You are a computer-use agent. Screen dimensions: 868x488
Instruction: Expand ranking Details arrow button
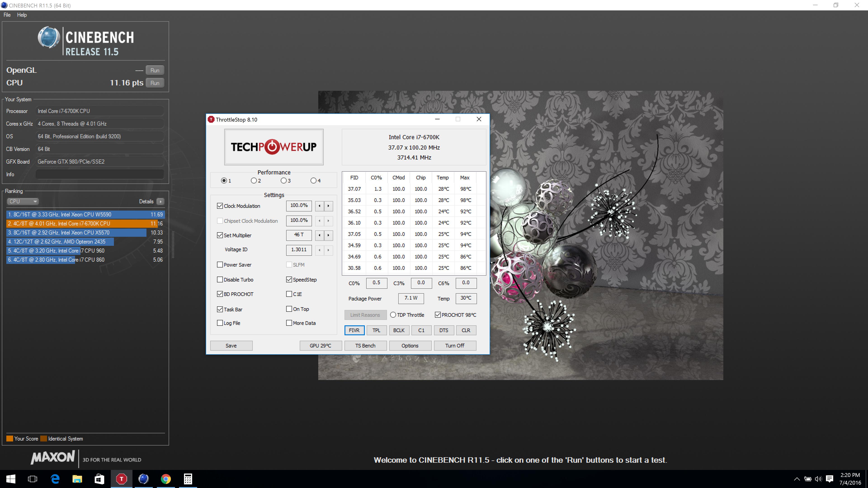pyautogui.click(x=160, y=201)
